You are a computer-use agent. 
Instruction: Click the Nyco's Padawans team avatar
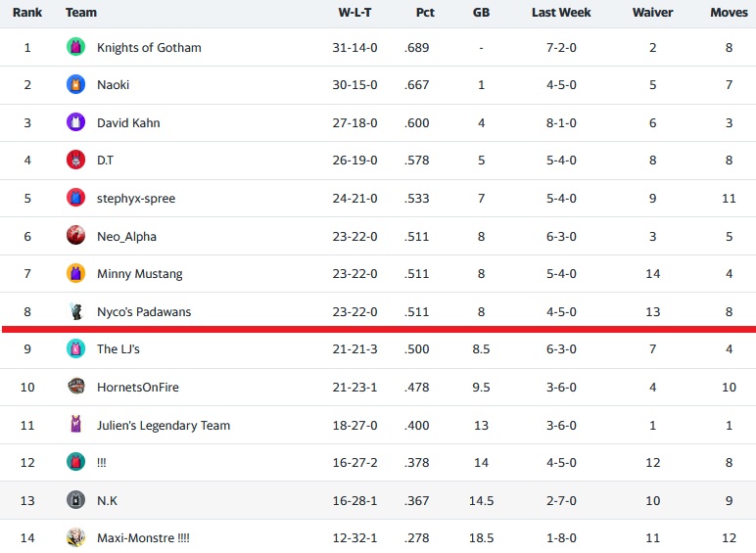point(75,311)
